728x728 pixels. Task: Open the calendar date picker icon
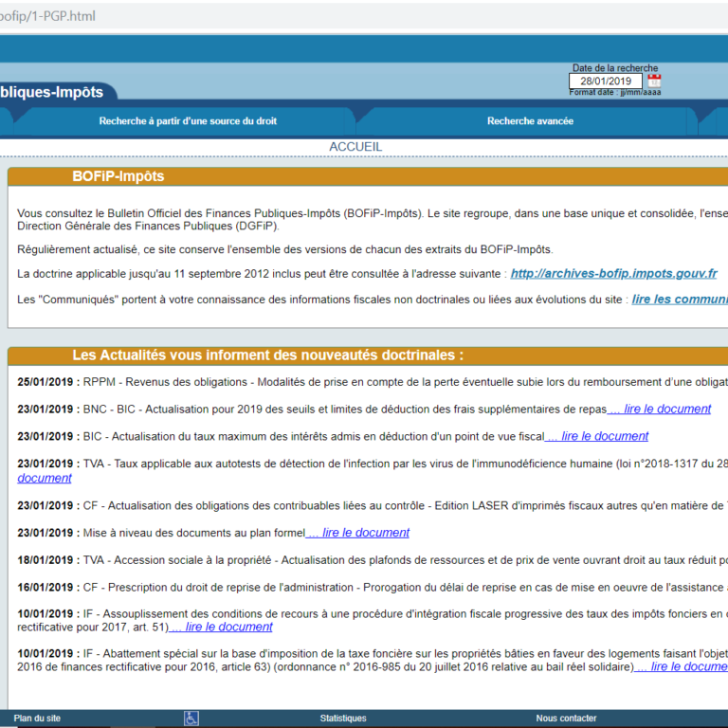pyautogui.click(x=654, y=81)
